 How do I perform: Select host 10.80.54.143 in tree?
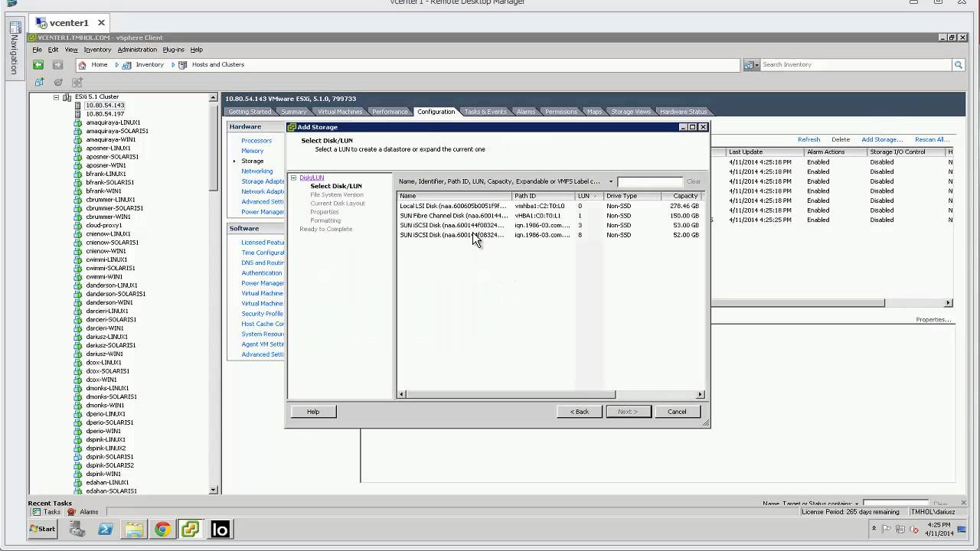tap(105, 106)
